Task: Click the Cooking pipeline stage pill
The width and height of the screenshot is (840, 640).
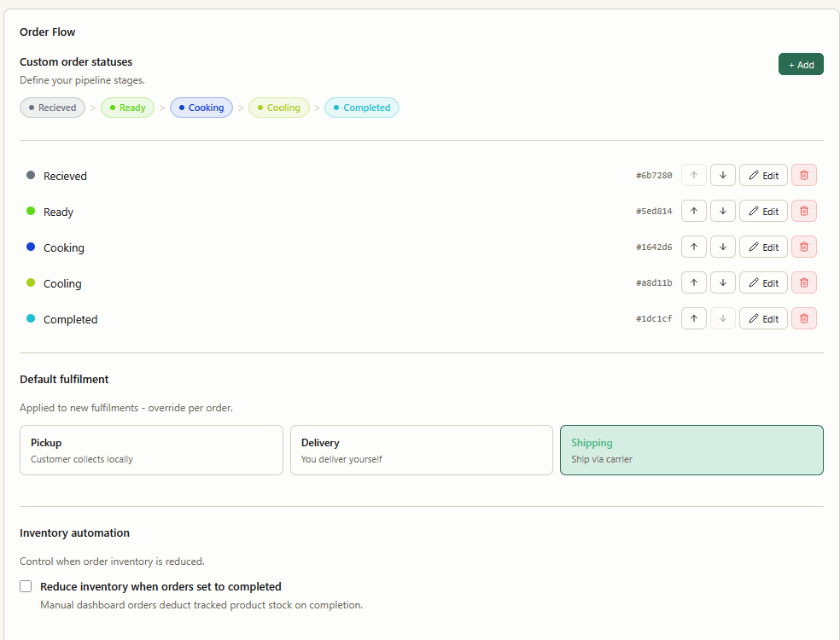Action: pos(201,108)
